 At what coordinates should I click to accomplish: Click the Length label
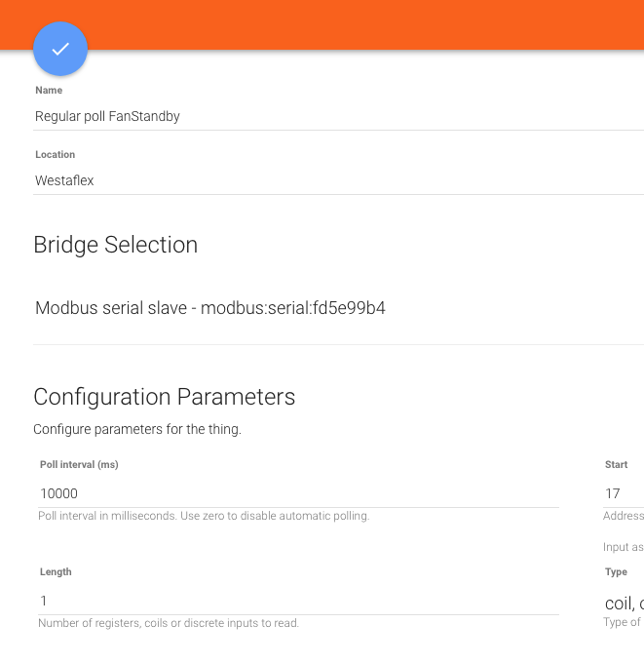pyautogui.click(x=56, y=572)
